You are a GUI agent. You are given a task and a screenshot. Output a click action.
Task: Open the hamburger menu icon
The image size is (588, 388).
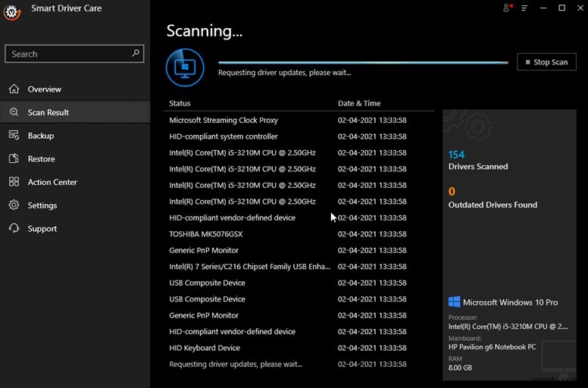(524, 8)
